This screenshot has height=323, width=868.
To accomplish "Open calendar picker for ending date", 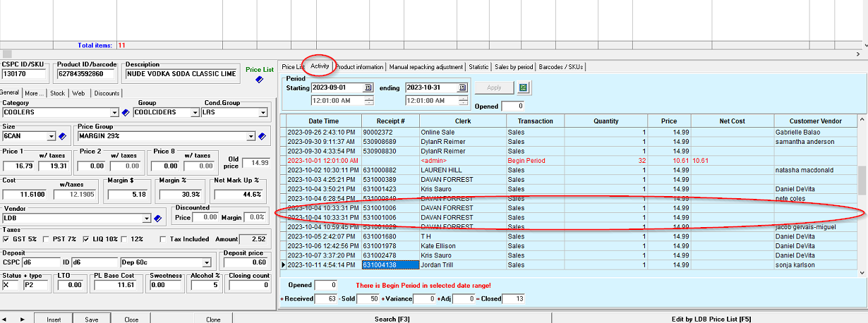I will coord(462,87).
